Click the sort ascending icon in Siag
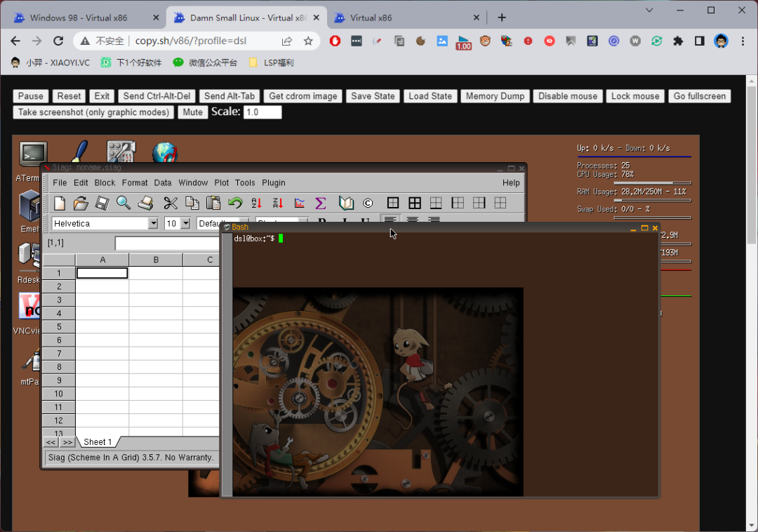Screen dimensions: 758x532 [x=255, y=203]
